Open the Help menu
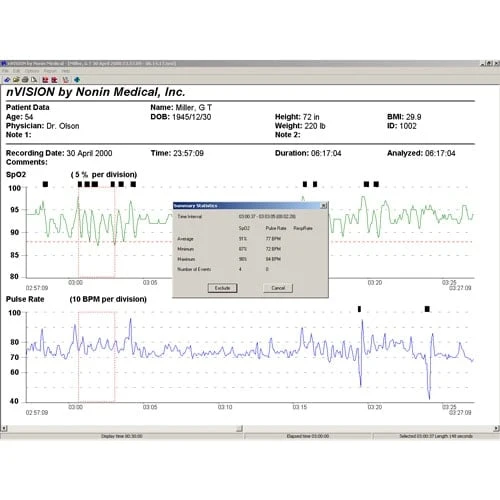The image size is (500, 500). 66,71
